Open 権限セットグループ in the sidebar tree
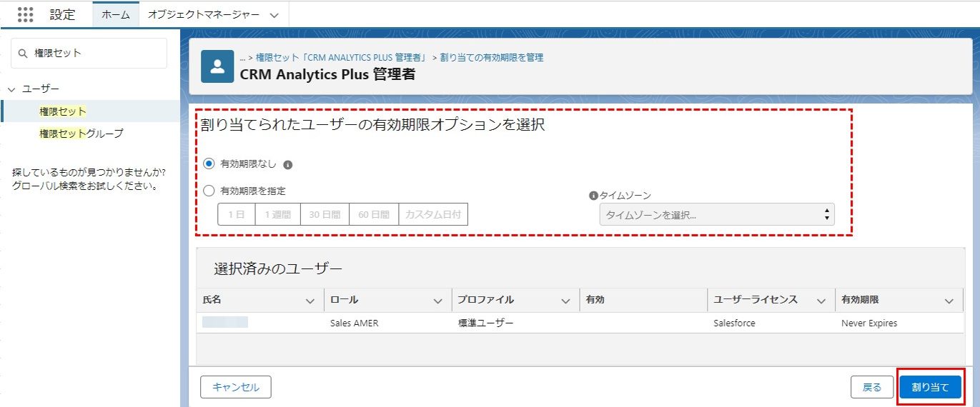This screenshot has height=407, width=980. 81,134
